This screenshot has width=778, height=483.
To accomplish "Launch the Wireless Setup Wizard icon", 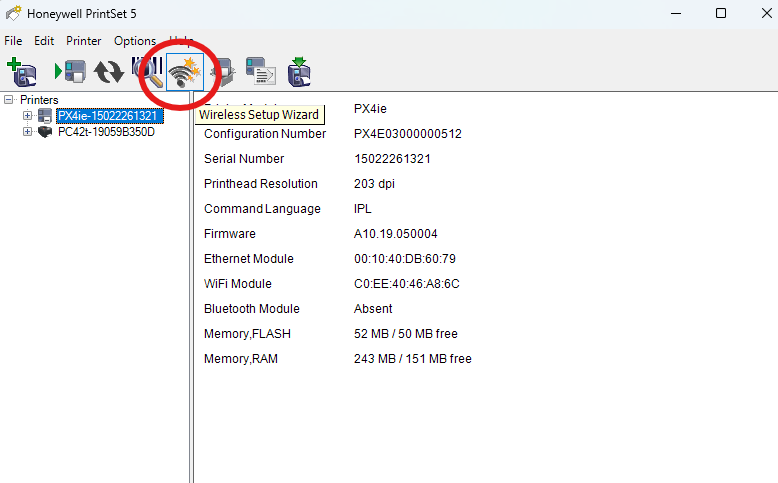I will click(185, 72).
